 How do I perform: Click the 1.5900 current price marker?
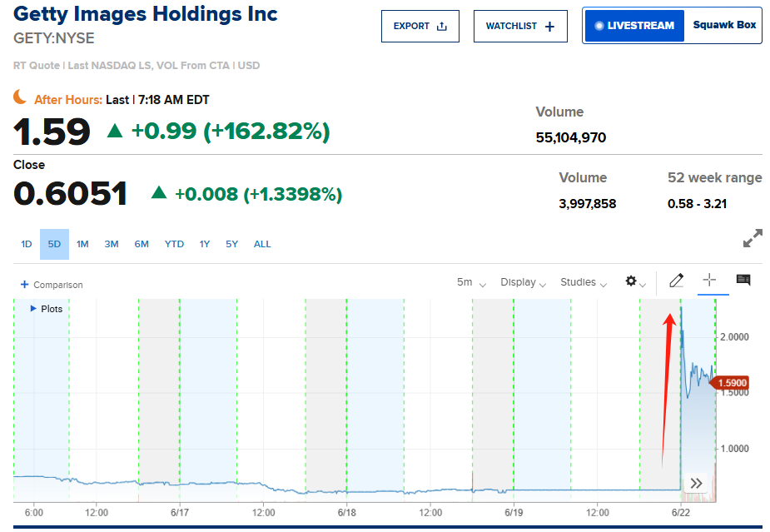click(729, 383)
